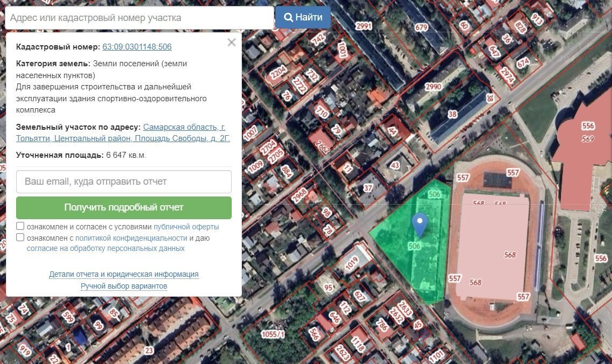Viewport: 612px width, 364px height.
Task: Click the address or cadastral number search field
Action: (x=139, y=18)
